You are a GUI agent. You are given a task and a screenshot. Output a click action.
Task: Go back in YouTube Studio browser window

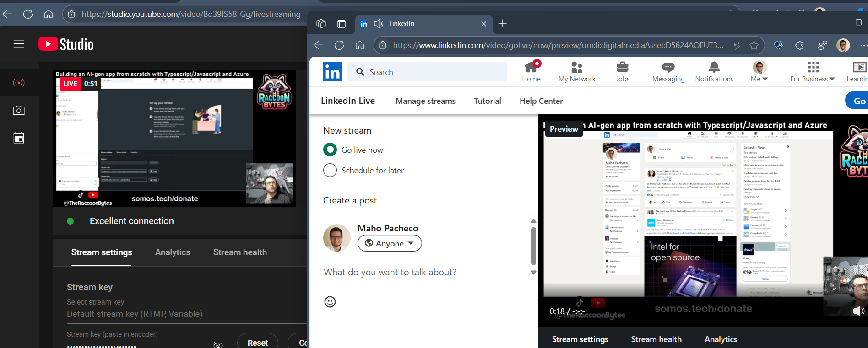coord(7,14)
